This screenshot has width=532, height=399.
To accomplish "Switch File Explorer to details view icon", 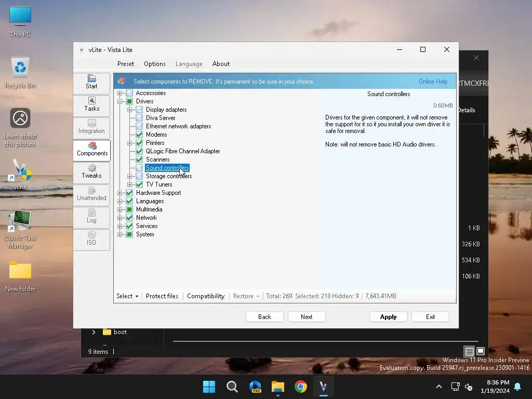I will (469, 351).
